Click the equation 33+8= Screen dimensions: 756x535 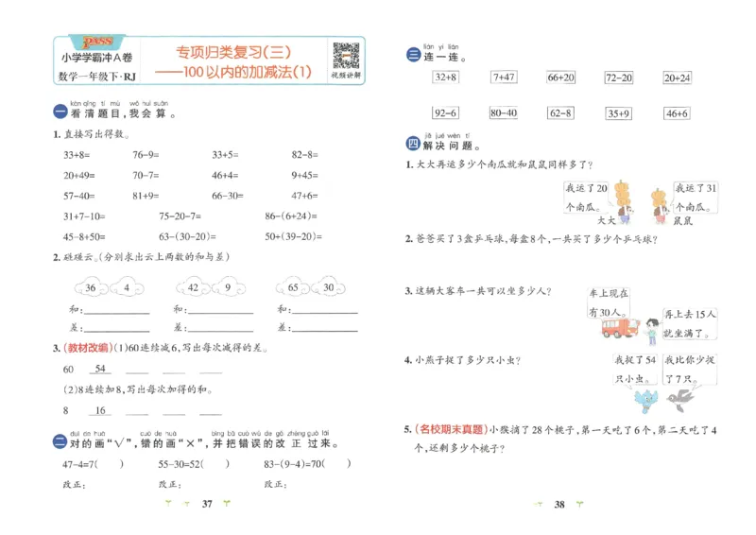coord(77,155)
